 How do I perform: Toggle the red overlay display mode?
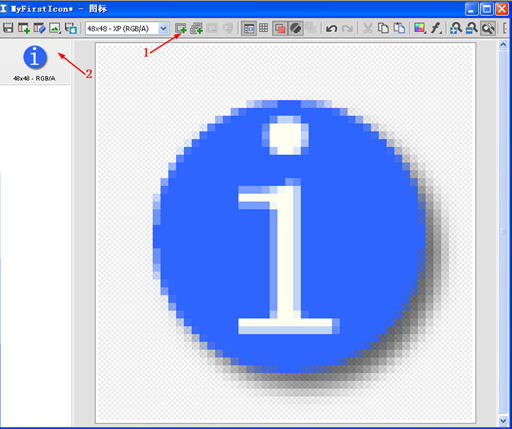coord(280,28)
